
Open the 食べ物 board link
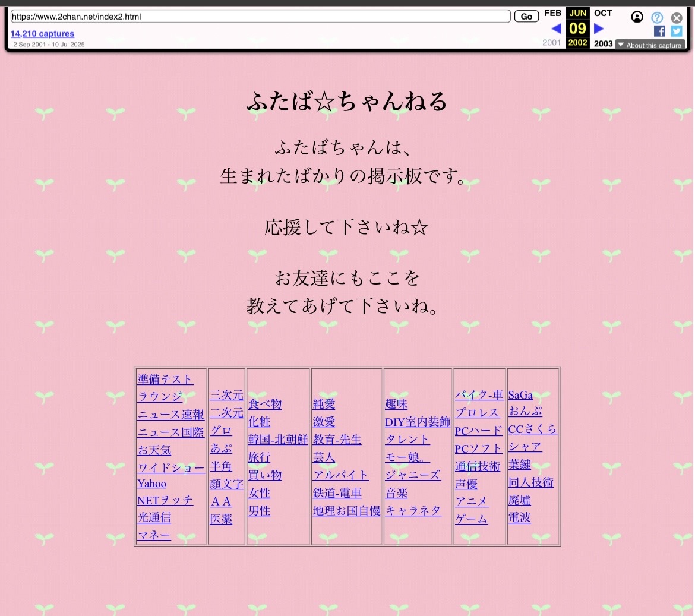click(265, 404)
